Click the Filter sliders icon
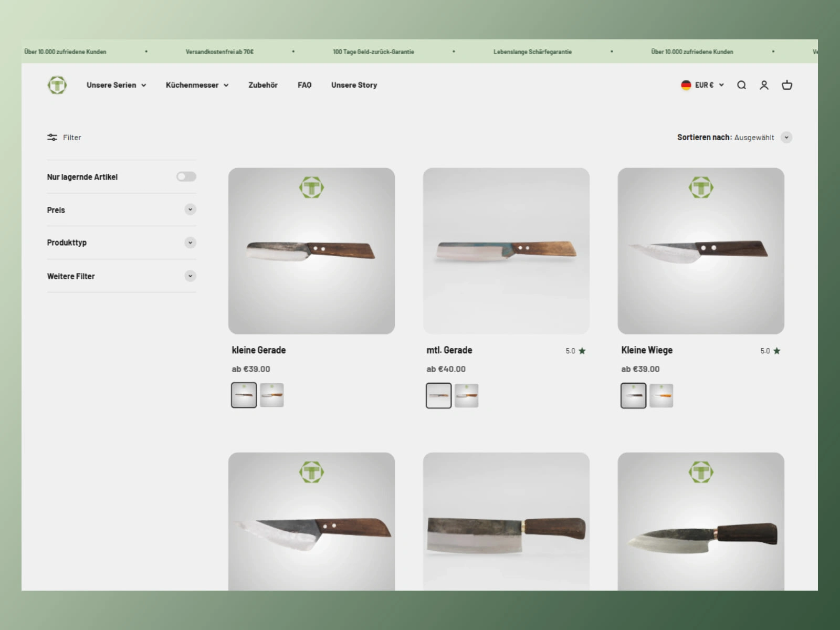 click(52, 138)
